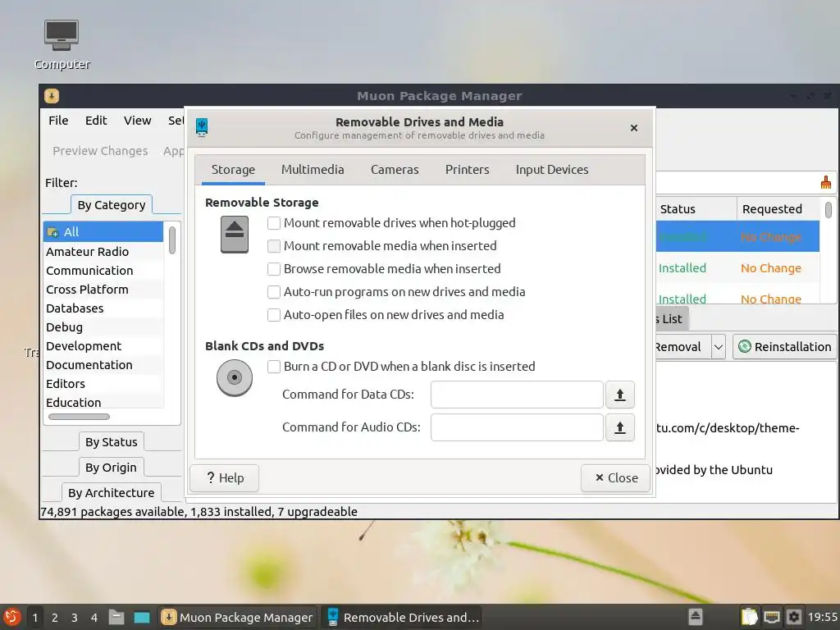Switch to the Cameras tab

pyautogui.click(x=395, y=170)
